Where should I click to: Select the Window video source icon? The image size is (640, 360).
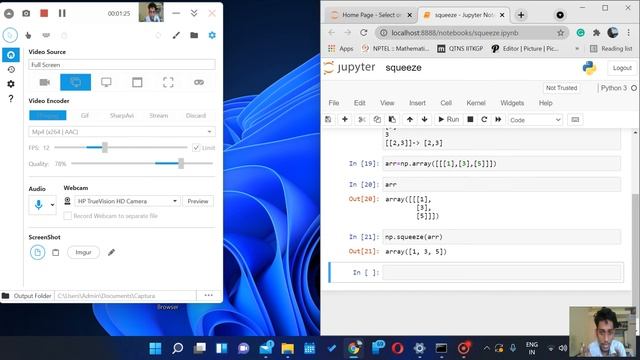(x=137, y=82)
